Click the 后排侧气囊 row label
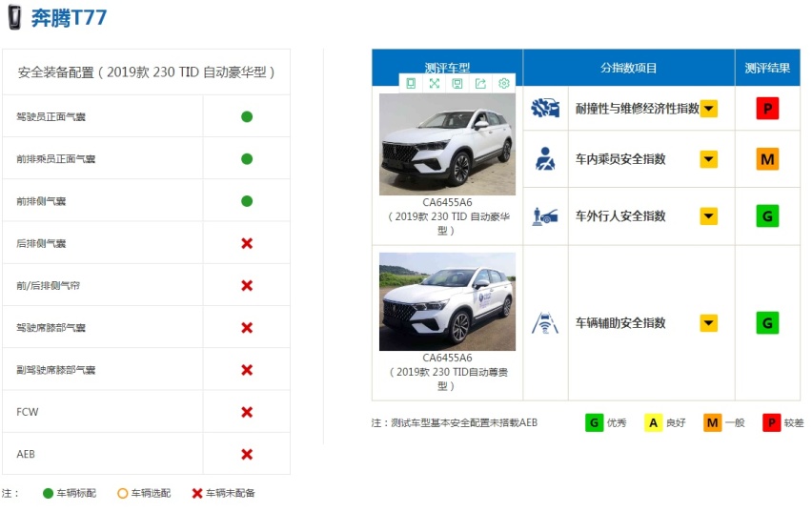Viewport: 812px width, 512px height. pos(41,243)
